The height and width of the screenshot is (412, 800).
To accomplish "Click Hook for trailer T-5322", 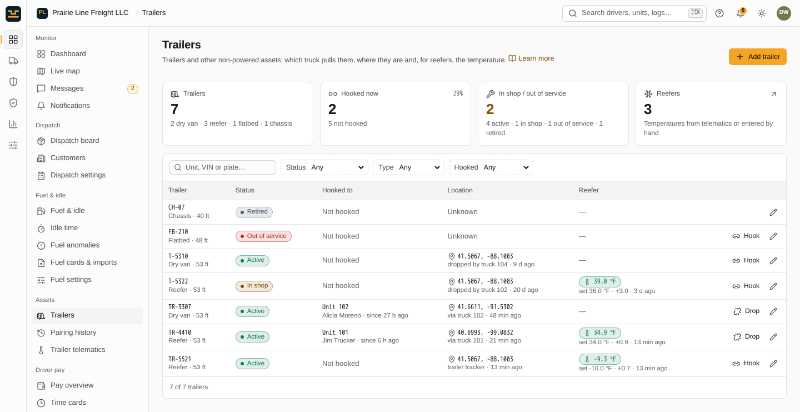I will (746, 286).
